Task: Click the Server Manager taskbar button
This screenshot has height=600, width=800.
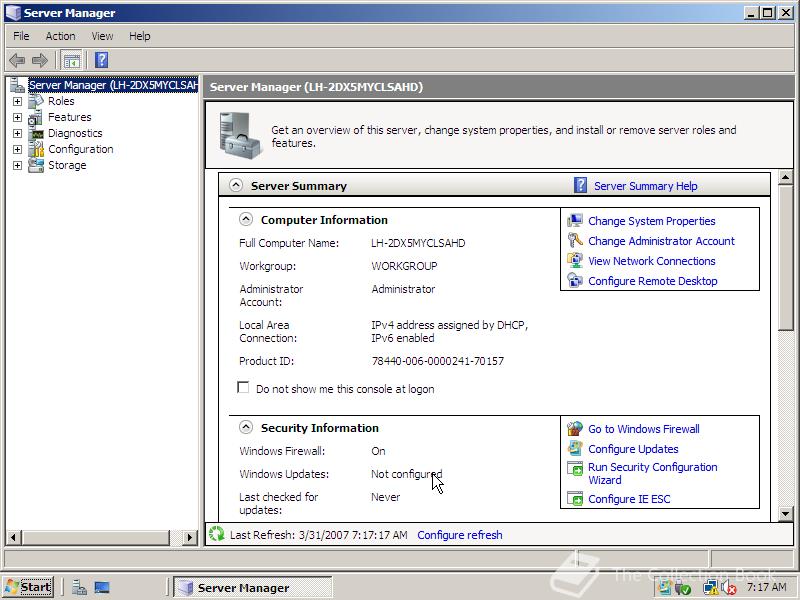Action: click(252, 588)
